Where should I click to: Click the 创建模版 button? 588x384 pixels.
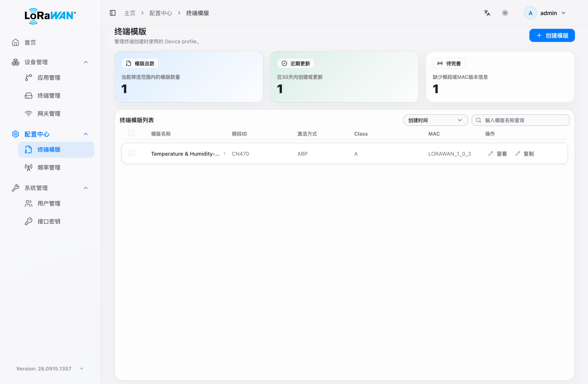point(552,36)
